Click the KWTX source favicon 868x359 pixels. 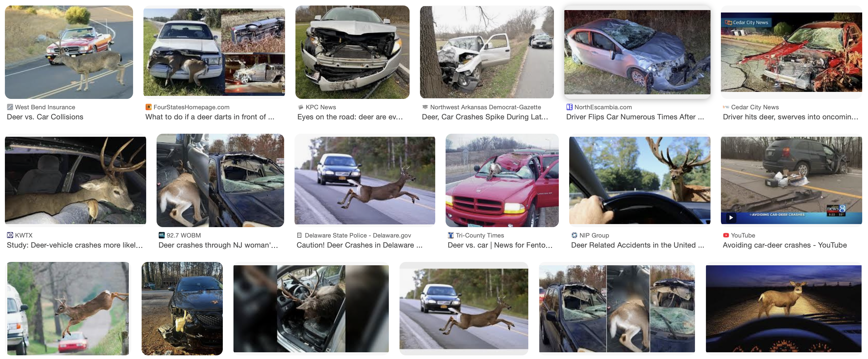click(x=10, y=235)
